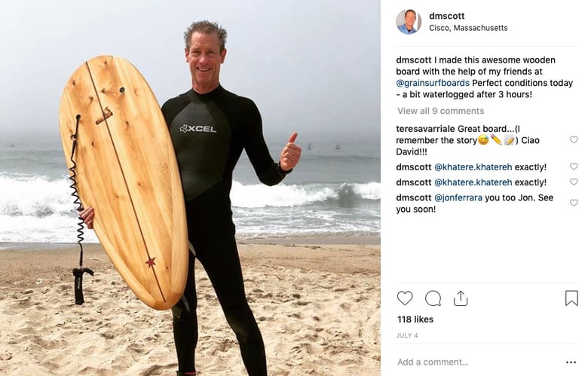The width and height of the screenshot is (588, 376).
Task: Like the second 'exactly!' comment heart
Action: (574, 182)
